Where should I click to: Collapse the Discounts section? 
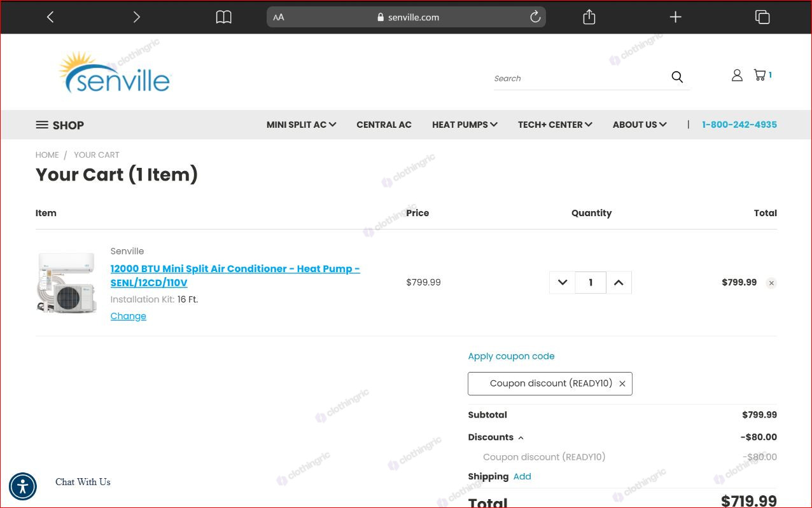coord(496,437)
